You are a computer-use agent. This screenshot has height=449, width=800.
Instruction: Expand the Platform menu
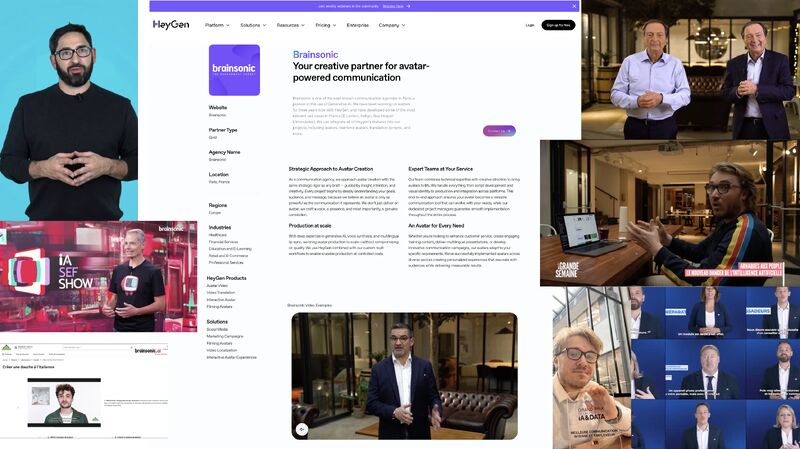217,25
